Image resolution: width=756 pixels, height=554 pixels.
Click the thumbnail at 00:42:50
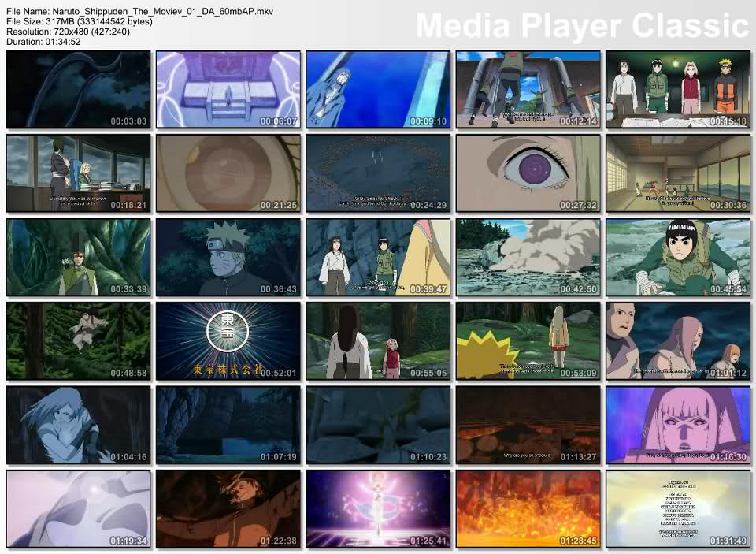pyautogui.click(x=528, y=257)
